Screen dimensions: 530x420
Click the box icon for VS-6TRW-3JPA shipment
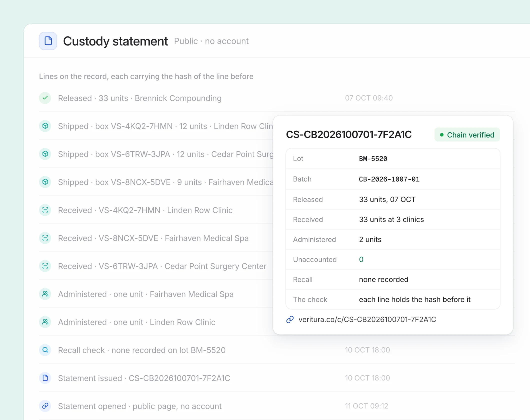[45, 154]
